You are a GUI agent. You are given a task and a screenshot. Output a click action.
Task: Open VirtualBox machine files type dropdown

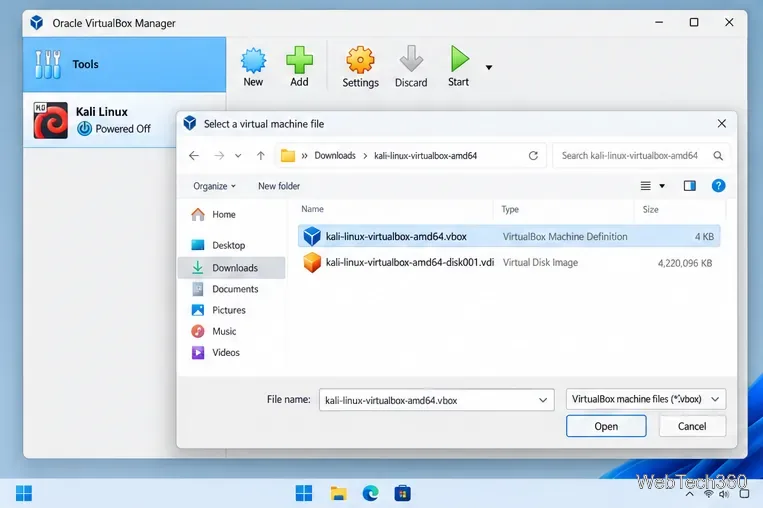[x=646, y=399]
